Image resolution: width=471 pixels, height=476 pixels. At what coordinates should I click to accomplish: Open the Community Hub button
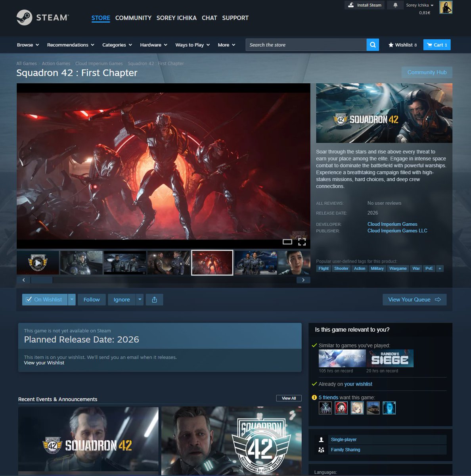click(427, 72)
